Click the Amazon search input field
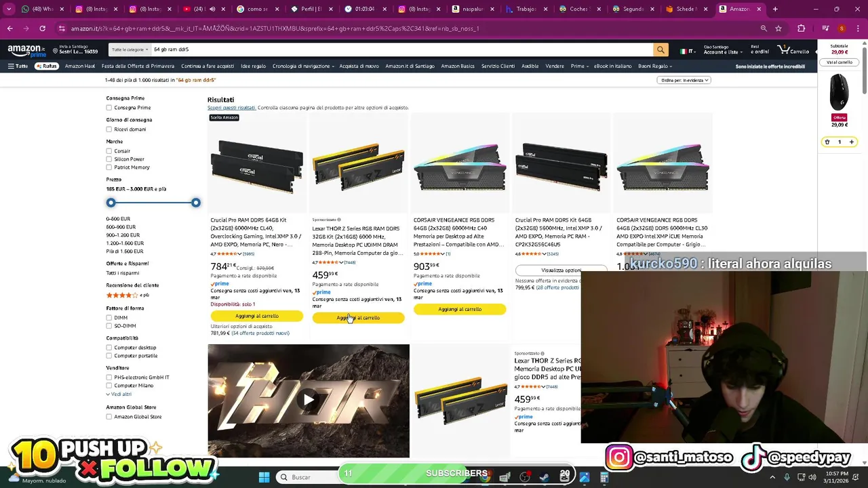 pyautogui.click(x=401, y=49)
